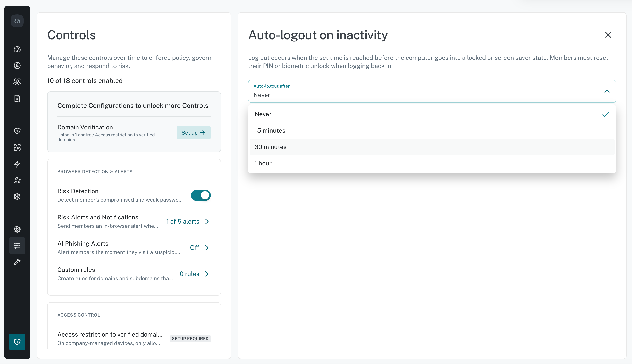
Task: Open Custom rules 0 rules chevron
Action: [207, 274]
